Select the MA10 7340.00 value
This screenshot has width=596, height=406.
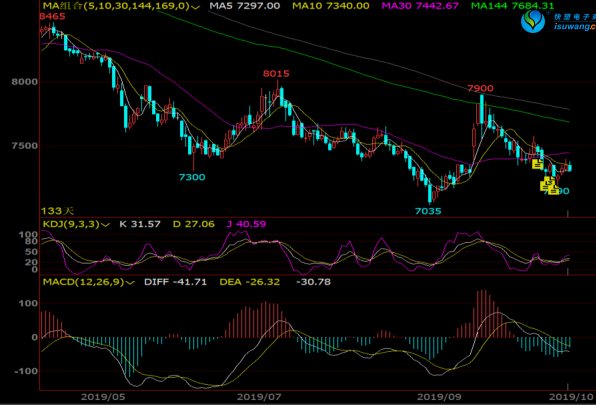330,6
